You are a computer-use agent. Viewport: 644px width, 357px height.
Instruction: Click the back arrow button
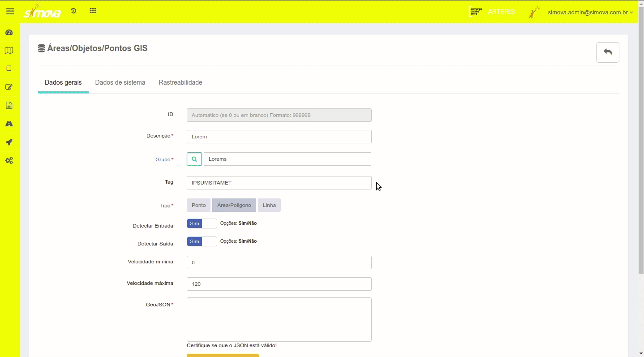[607, 52]
